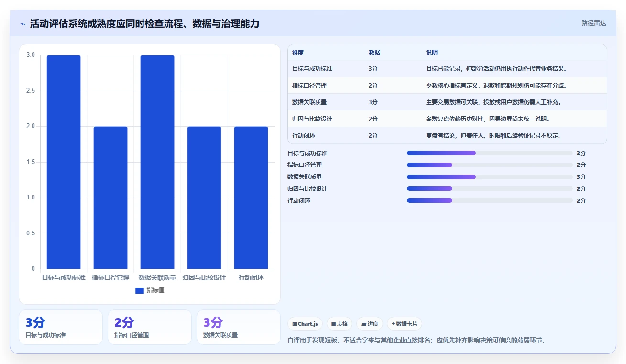Screen dimensions: 626x364
Task: Select the 行动闭环 bar in the chart
Action: point(251,198)
